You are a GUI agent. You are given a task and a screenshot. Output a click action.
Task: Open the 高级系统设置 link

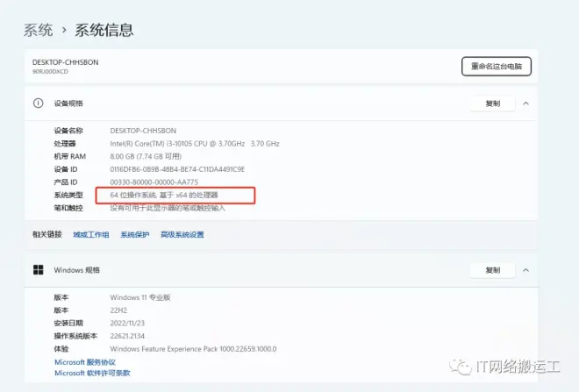point(182,235)
